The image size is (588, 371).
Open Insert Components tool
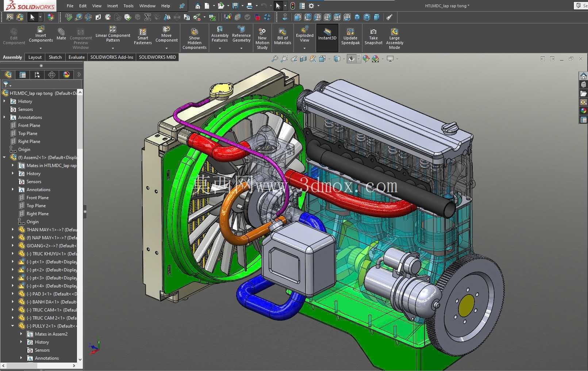[41, 35]
